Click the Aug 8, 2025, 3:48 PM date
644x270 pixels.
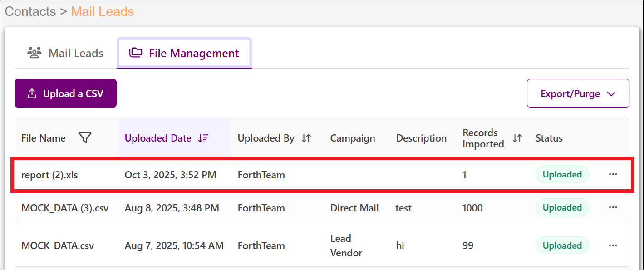pyautogui.click(x=172, y=208)
